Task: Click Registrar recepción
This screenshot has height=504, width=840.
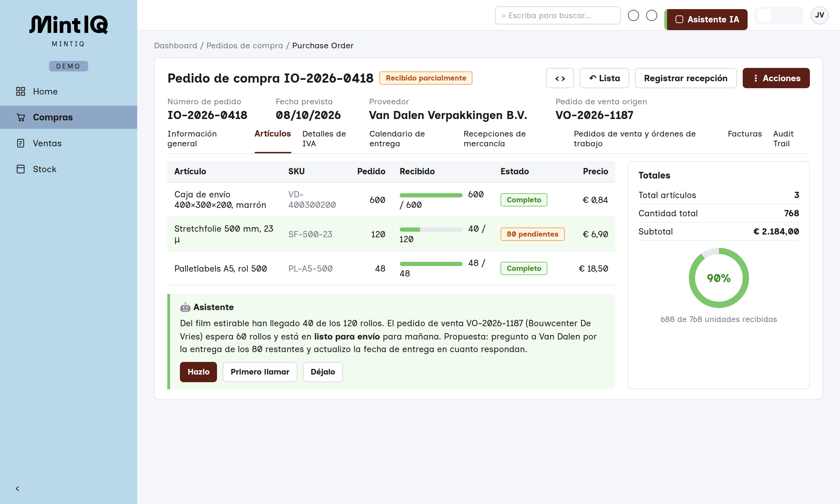Action: [686, 78]
